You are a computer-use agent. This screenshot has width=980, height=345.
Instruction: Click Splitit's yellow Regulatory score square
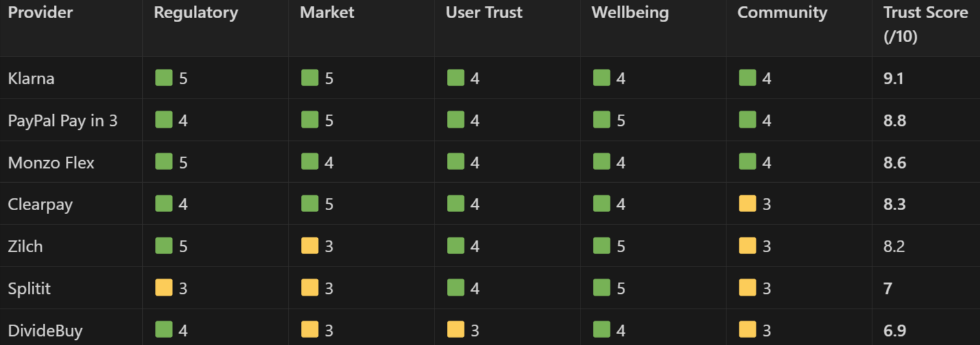click(163, 289)
